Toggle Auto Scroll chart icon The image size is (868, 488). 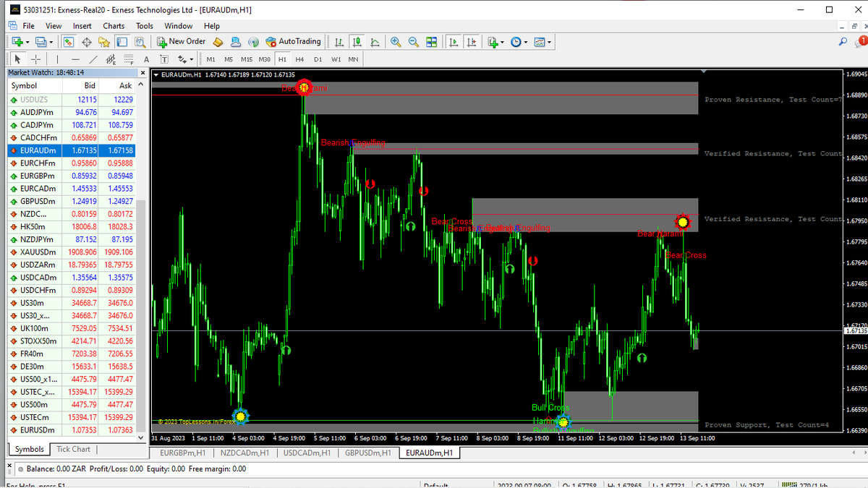click(x=454, y=42)
